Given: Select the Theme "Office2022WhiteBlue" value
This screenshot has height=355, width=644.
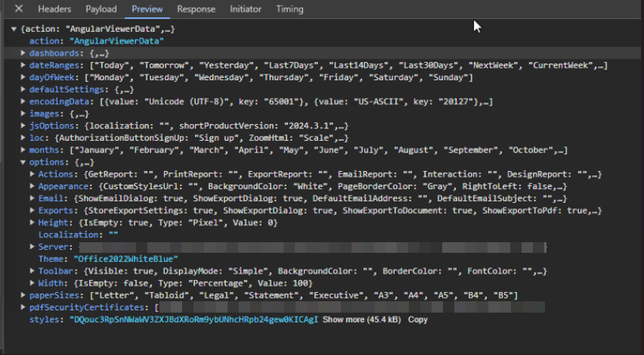Looking at the screenshot, I should tap(125, 259).
